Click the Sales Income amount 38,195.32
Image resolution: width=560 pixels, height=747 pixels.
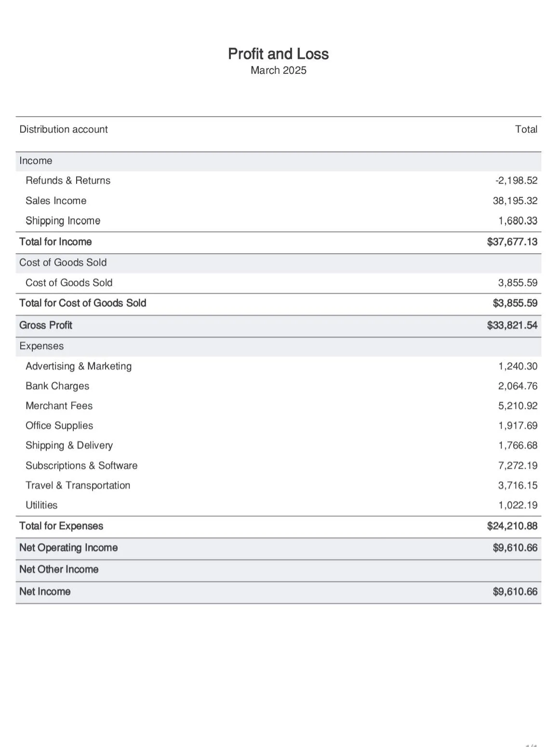point(515,201)
